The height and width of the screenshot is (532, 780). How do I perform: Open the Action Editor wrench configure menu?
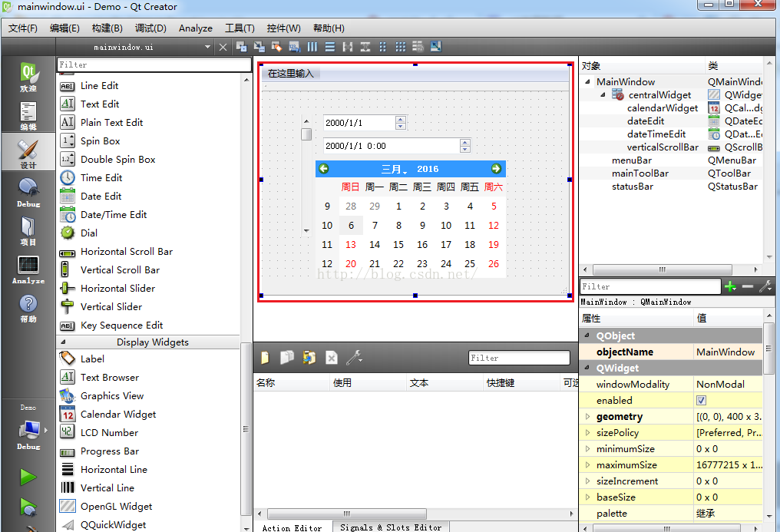tap(354, 358)
